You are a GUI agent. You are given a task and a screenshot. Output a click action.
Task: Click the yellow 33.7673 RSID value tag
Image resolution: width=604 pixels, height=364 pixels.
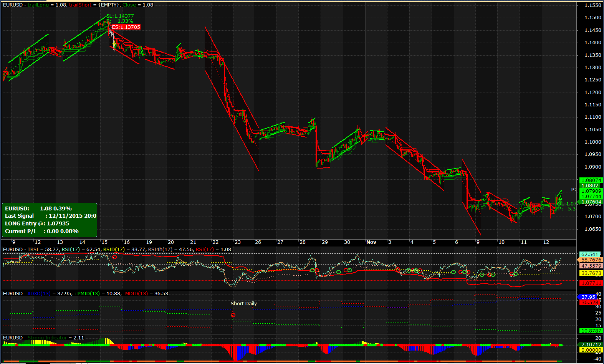tap(591, 273)
